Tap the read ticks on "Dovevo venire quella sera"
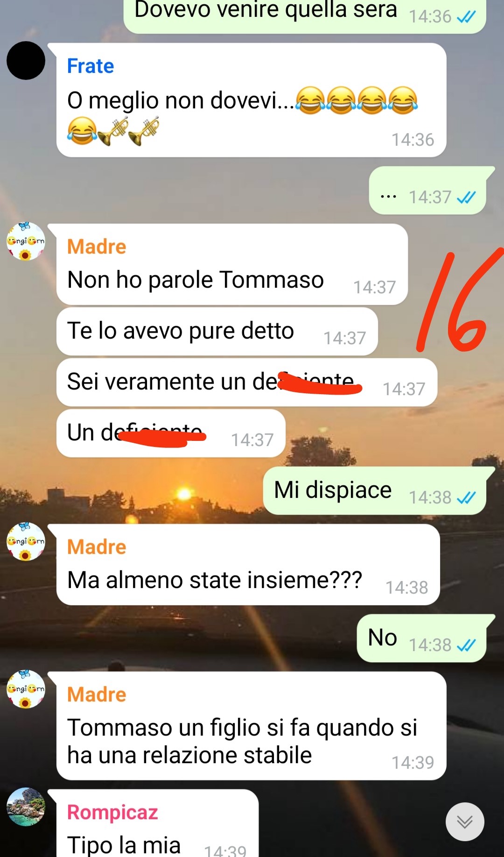Screen dimensions: 504x857 [x=466, y=17]
